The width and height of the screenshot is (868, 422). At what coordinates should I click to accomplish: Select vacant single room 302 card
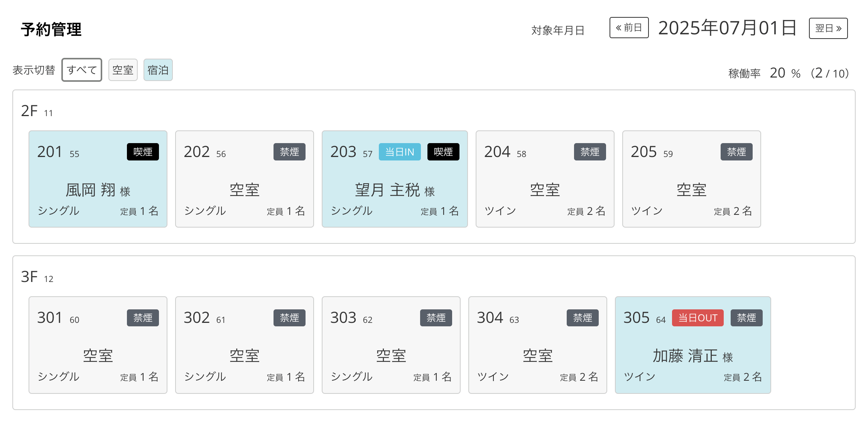[244, 355]
